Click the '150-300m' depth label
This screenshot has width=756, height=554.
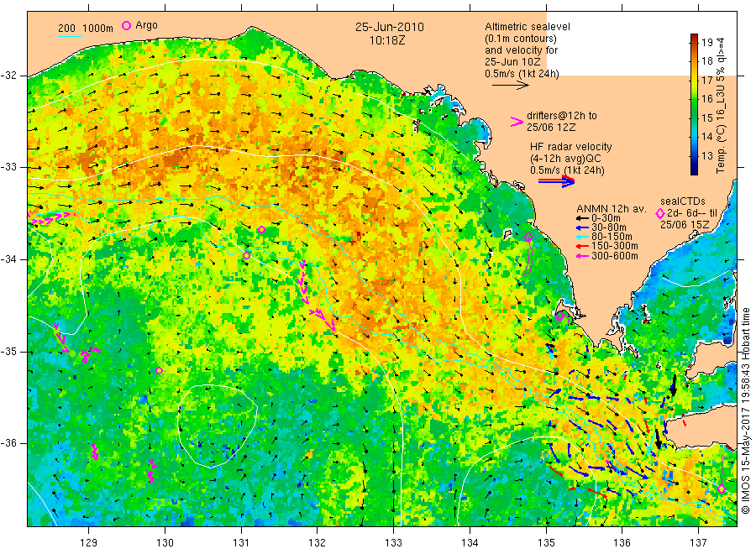[614, 246]
